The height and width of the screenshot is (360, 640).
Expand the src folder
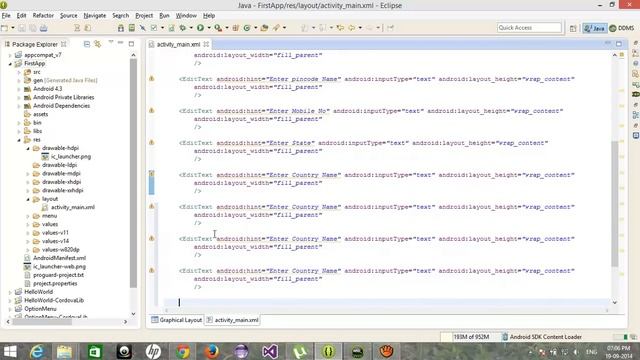(19, 72)
